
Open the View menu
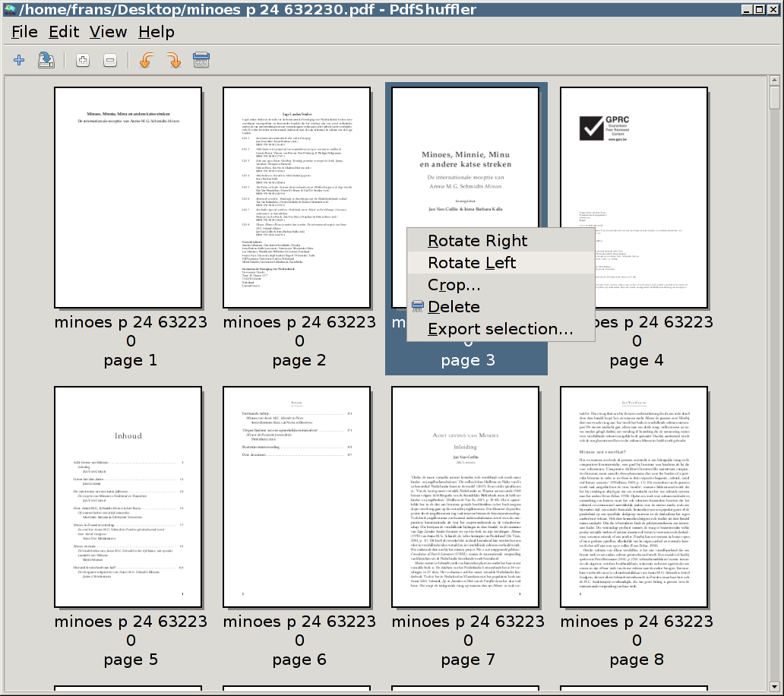pos(108,32)
